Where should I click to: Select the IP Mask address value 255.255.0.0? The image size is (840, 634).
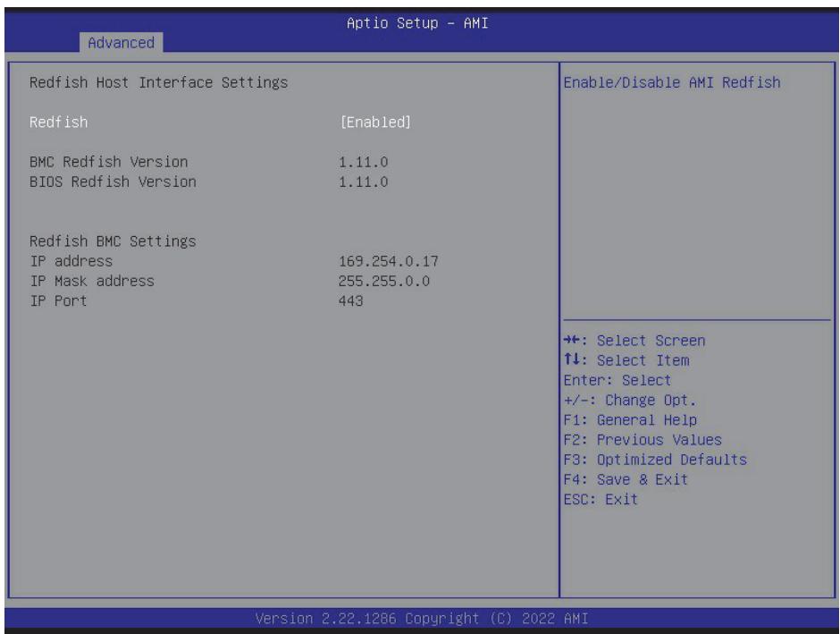click(x=384, y=281)
